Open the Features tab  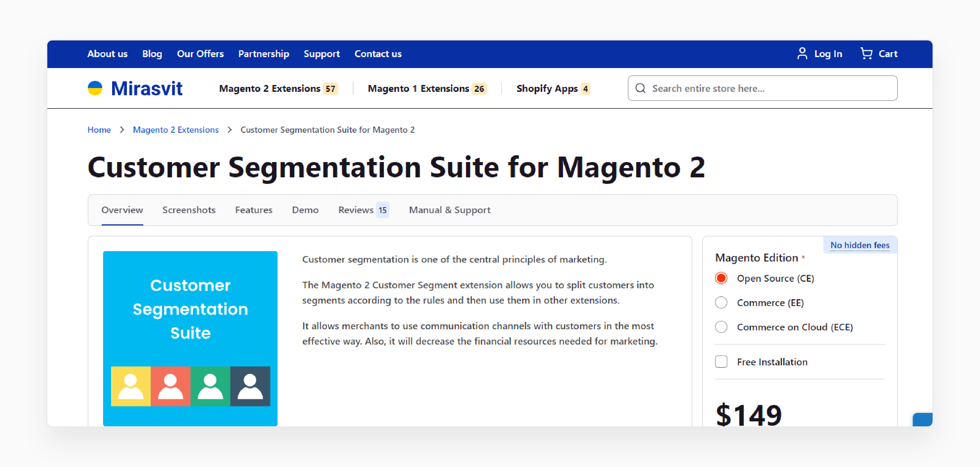[x=254, y=210]
